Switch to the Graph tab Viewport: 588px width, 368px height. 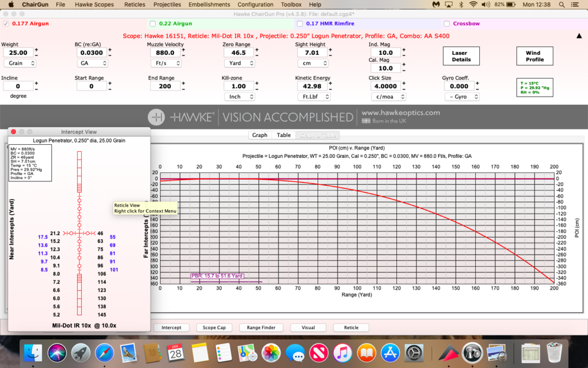(259, 135)
